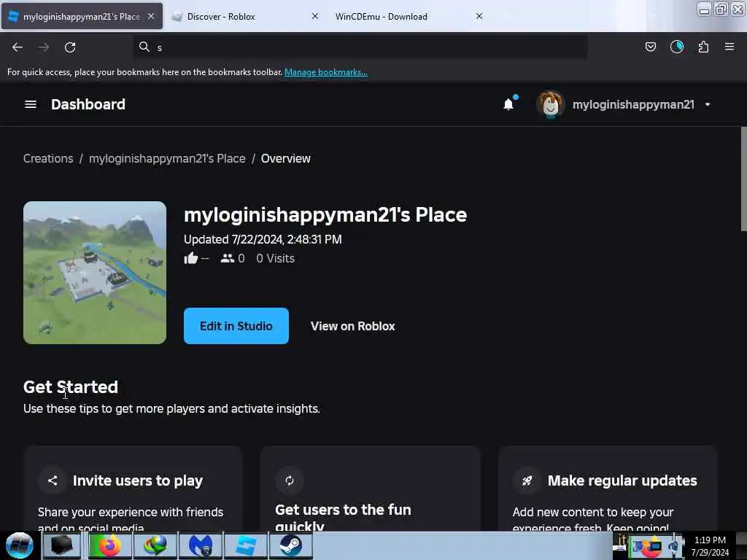Click the share icon on Invite card
This screenshot has height=560, width=747.
click(x=53, y=481)
